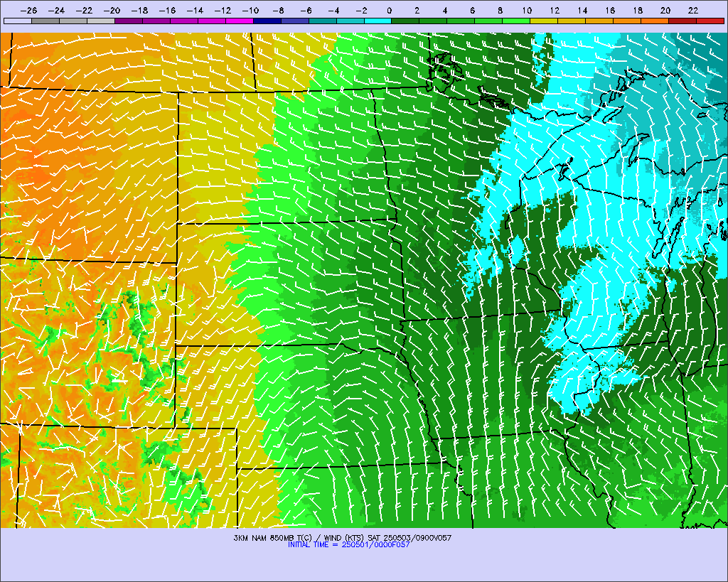
Task: Click the blue "INITIAL TIME = 250501/0000F057" text
Action: 348,545
